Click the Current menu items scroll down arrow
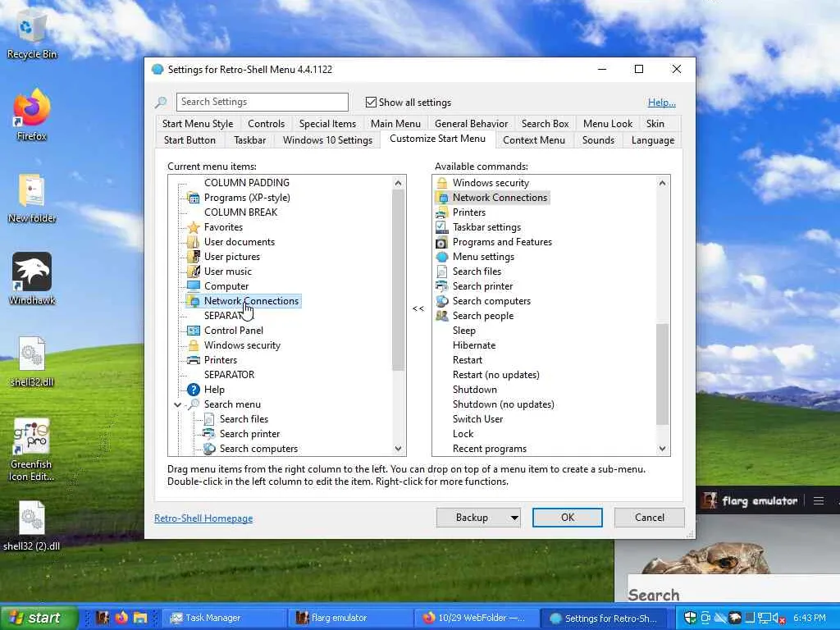This screenshot has width=840, height=630. click(x=398, y=449)
